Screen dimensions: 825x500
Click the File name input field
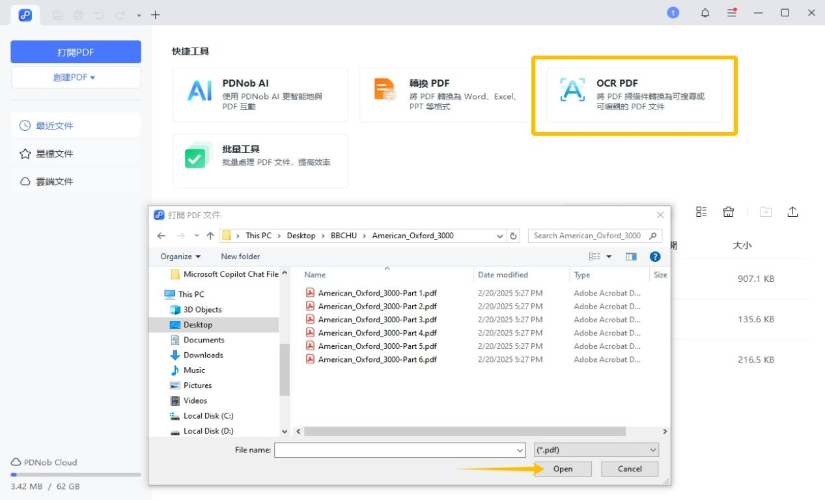399,450
